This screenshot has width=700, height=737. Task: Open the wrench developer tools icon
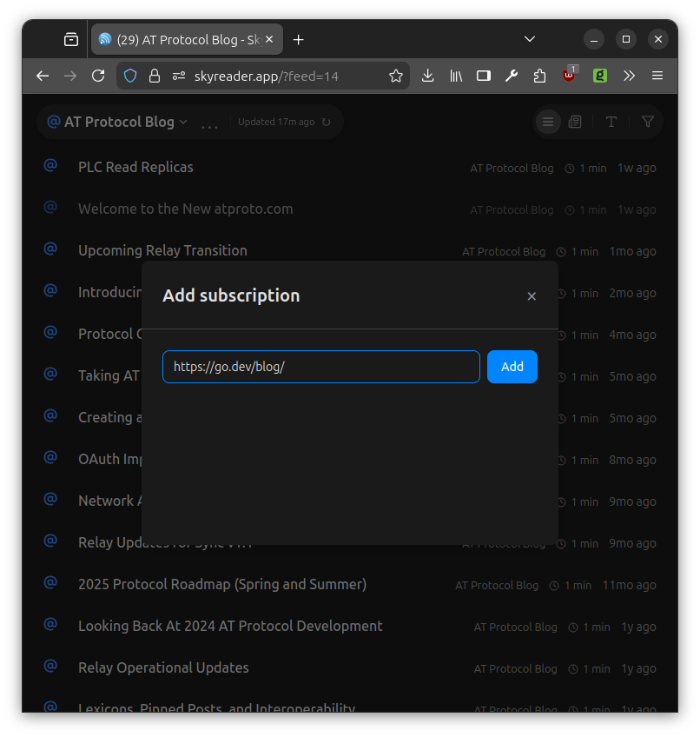(512, 76)
